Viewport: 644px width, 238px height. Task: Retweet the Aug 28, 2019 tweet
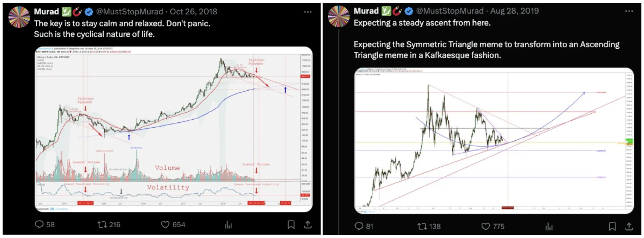coord(422,226)
